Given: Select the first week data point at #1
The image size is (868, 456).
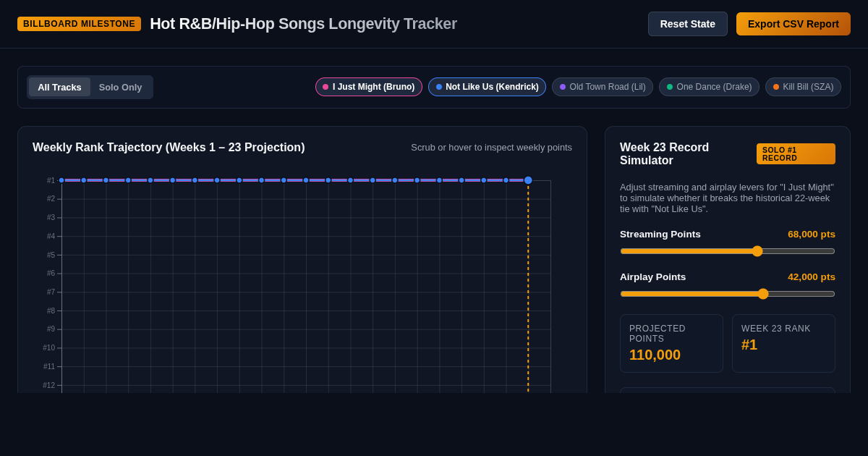Looking at the screenshot, I should pyautogui.click(x=61, y=180).
